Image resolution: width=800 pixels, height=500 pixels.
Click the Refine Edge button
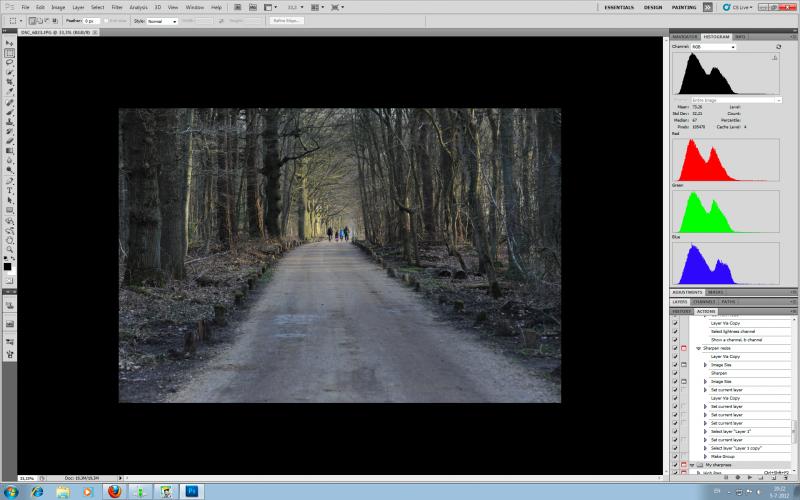click(286, 21)
